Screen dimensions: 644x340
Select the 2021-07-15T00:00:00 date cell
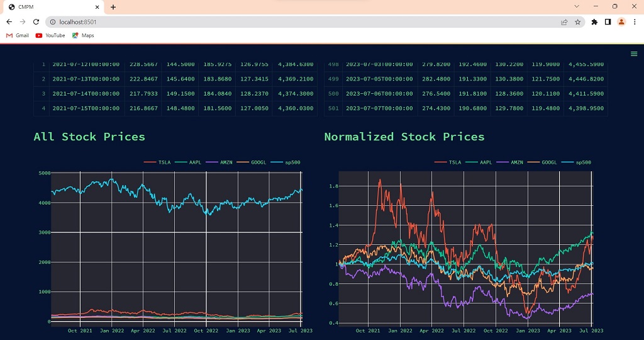click(x=86, y=108)
